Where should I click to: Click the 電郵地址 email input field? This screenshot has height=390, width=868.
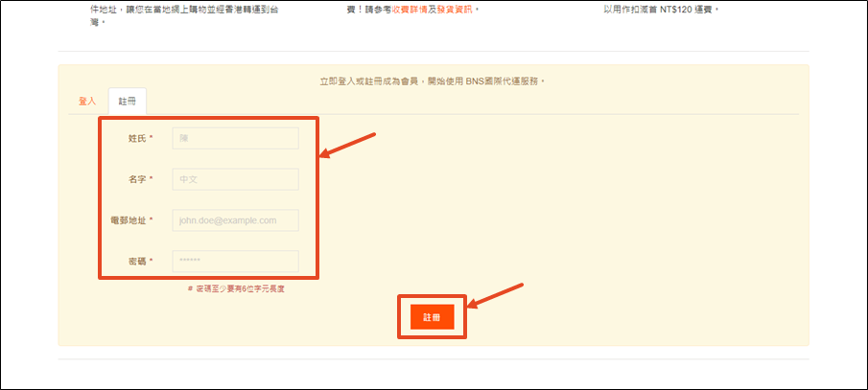(235, 220)
